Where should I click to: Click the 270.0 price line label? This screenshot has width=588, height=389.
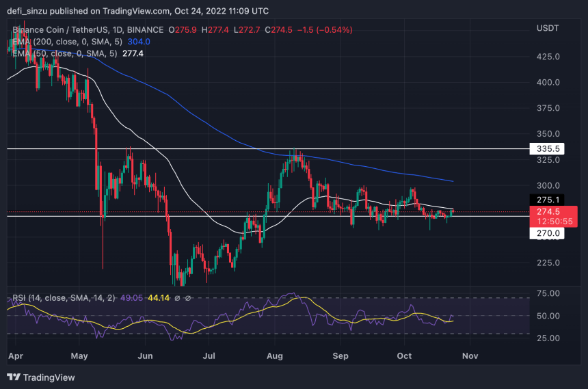[x=547, y=233]
